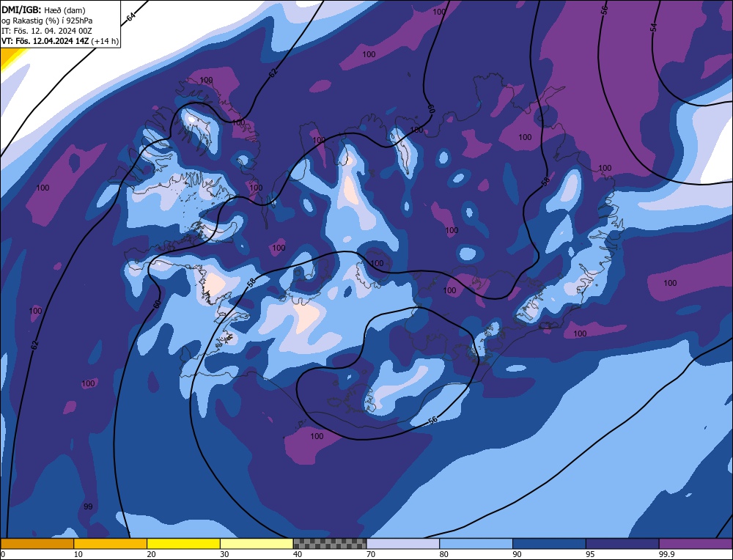733x560 pixels.
Task: Click the 'IT: Fös. 12. 04. 2024 00Z' line
Action: coord(47,31)
